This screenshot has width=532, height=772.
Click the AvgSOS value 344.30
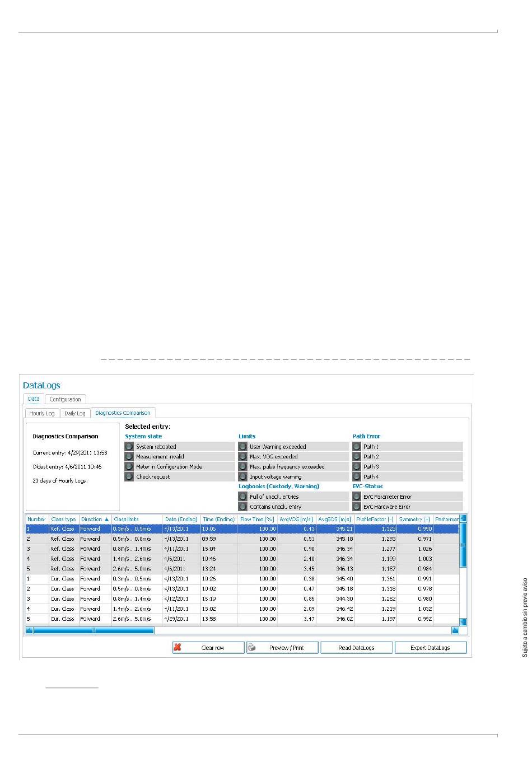pos(344,599)
